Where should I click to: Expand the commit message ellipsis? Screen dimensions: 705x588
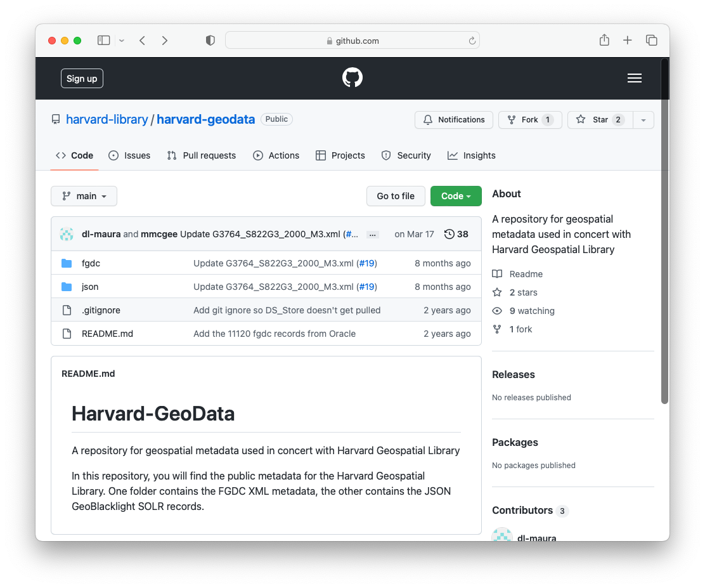coord(372,235)
